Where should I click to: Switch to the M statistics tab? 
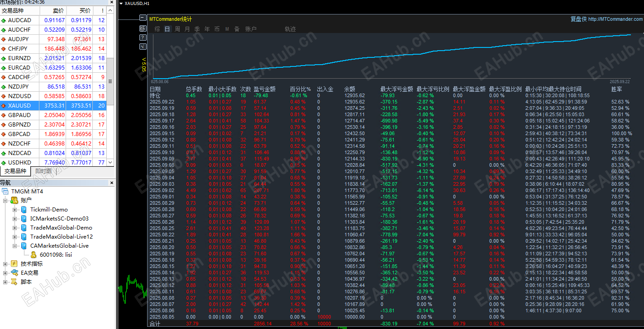tap(227, 29)
